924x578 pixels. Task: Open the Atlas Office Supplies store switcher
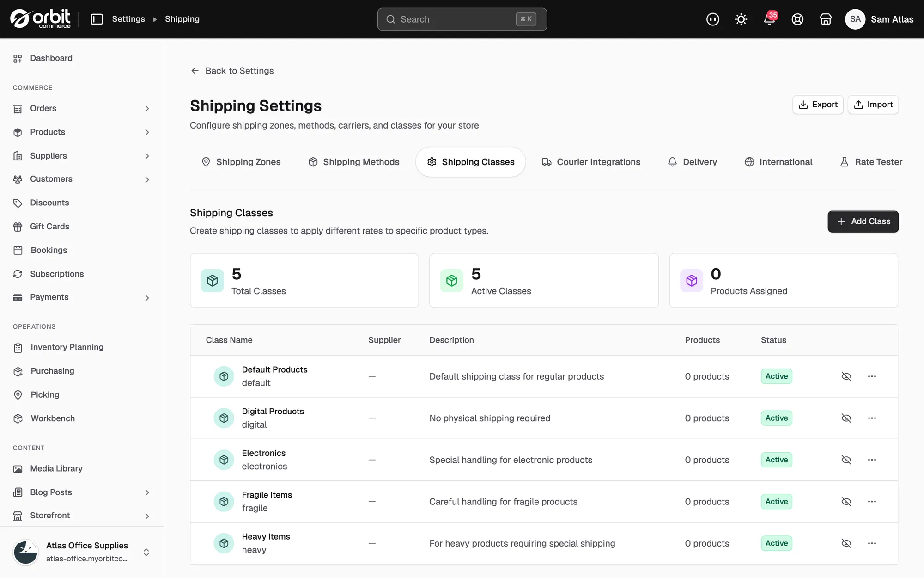[82, 552]
